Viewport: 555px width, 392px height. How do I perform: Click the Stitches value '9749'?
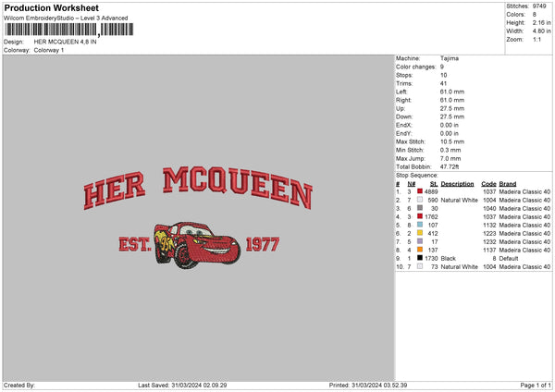coord(539,6)
